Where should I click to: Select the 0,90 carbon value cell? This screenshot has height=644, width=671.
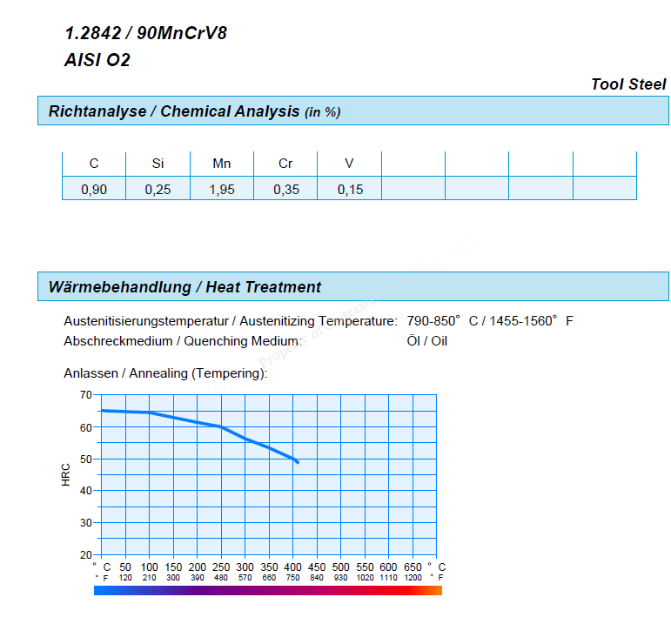click(x=94, y=190)
